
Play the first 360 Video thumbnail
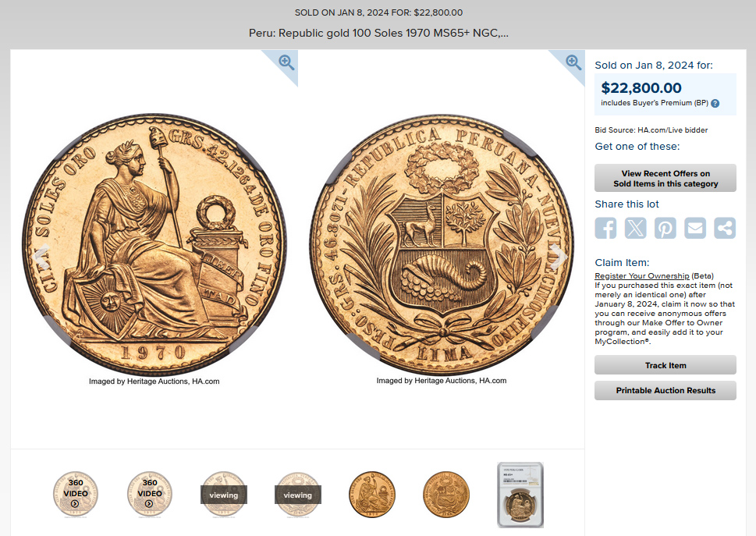click(x=76, y=495)
